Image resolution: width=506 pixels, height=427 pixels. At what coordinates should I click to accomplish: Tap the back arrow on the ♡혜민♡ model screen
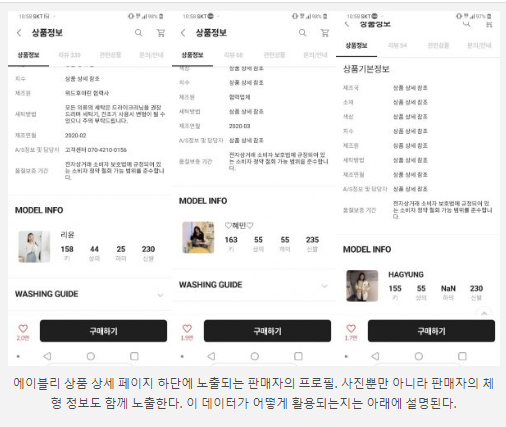pos(183,33)
